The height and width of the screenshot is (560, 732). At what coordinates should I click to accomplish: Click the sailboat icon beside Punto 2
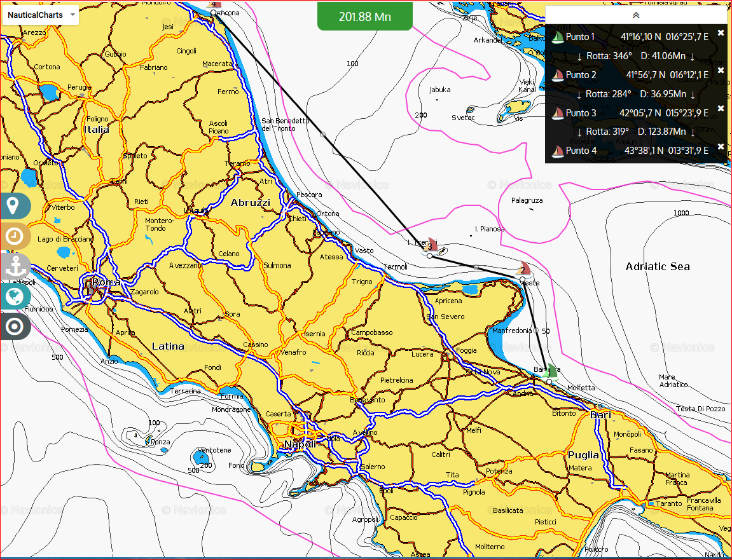557,75
